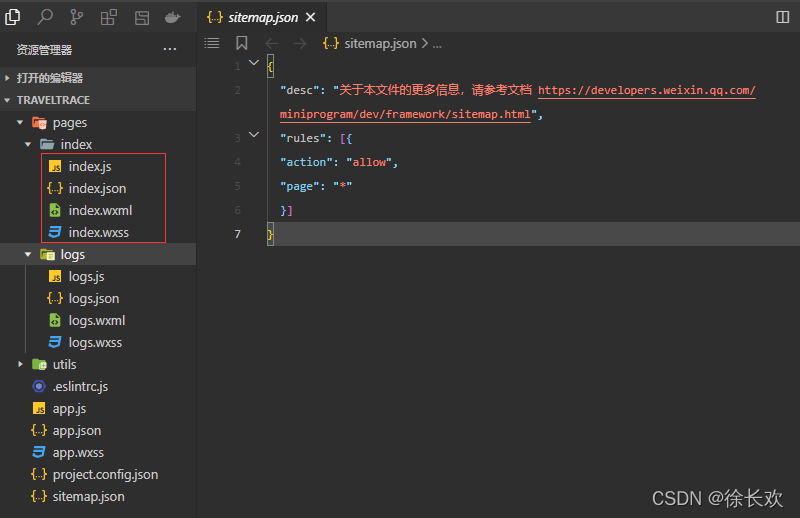
Task: Click the utils folder name
Action: (64, 364)
